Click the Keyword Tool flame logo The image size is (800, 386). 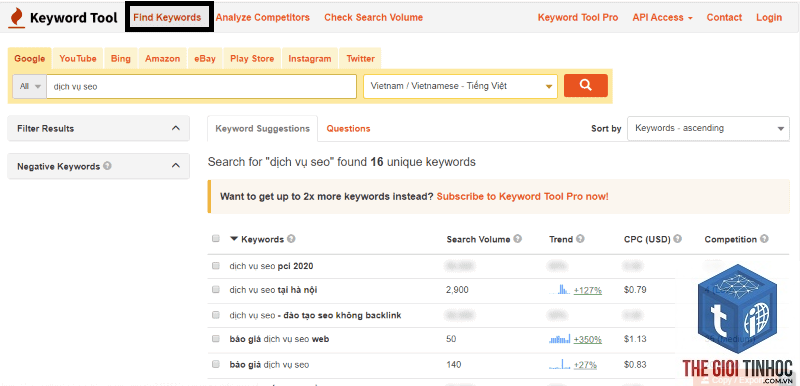point(16,18)
